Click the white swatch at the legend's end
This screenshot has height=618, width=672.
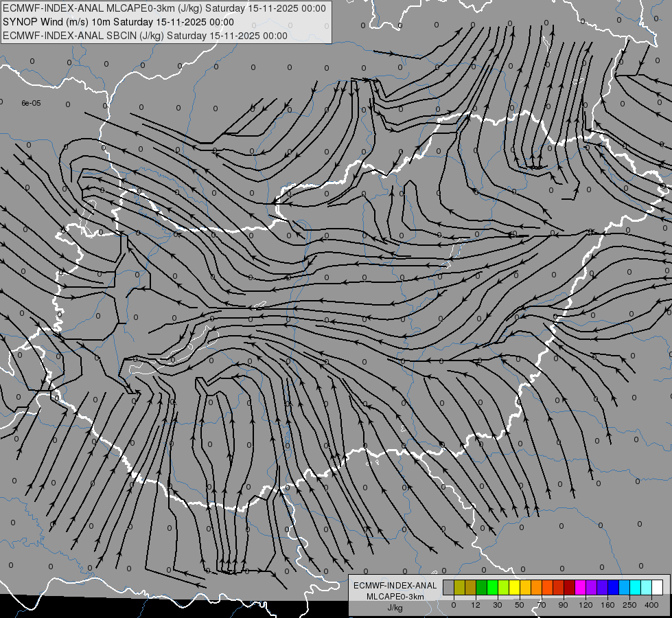point(658,587)
